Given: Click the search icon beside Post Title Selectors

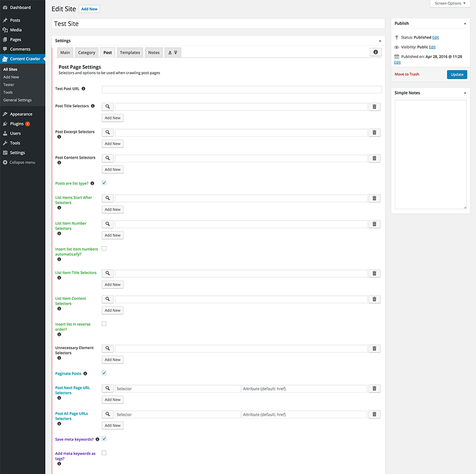Looking at the screenshot, I should [107, 106].
